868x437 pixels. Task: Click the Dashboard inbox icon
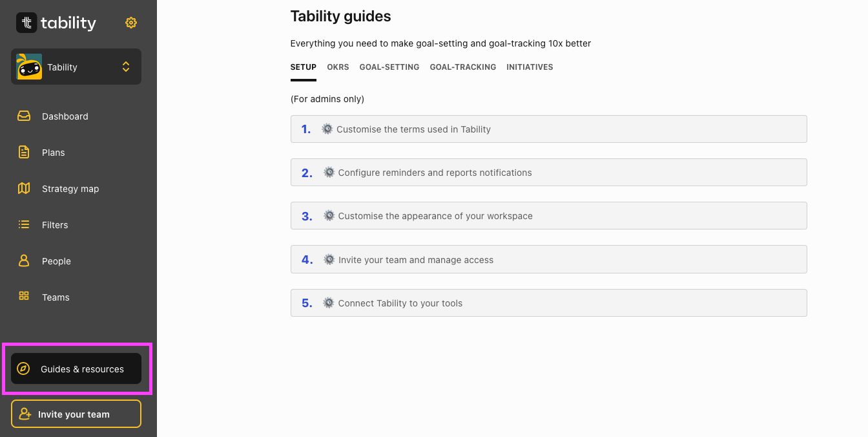[x=24, y=116]
